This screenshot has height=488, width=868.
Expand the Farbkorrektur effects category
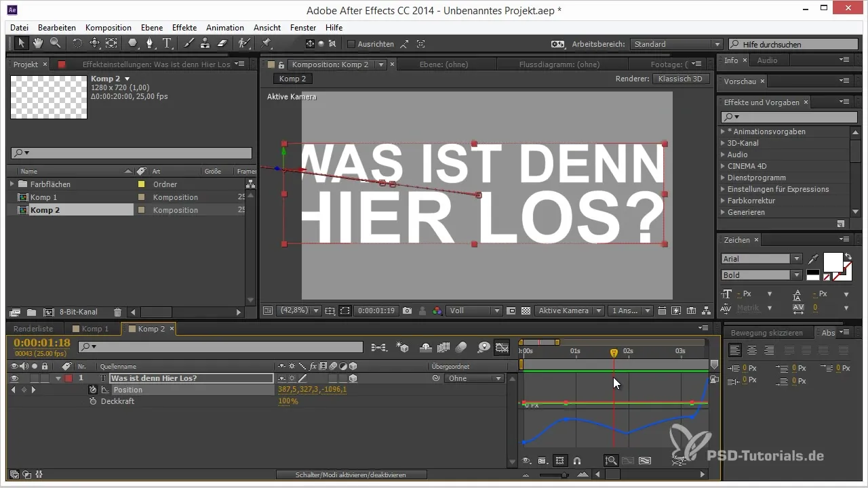pos(723,201)
